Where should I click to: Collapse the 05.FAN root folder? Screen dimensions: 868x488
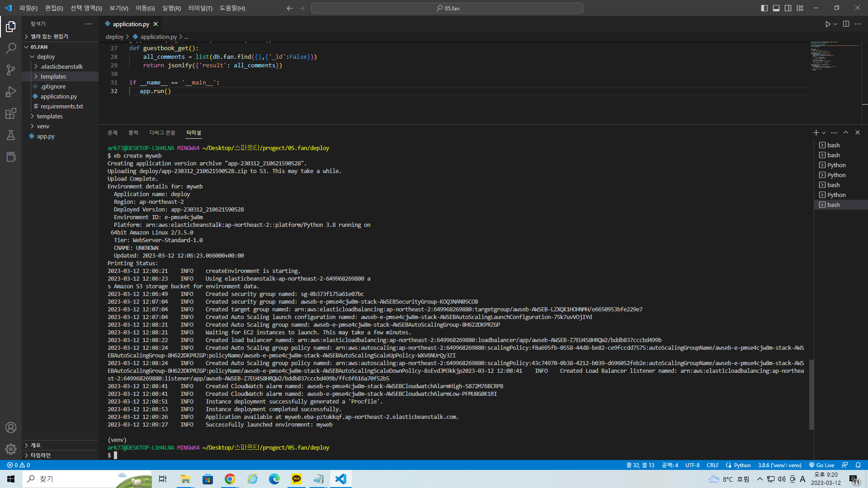tap(26, 47)
